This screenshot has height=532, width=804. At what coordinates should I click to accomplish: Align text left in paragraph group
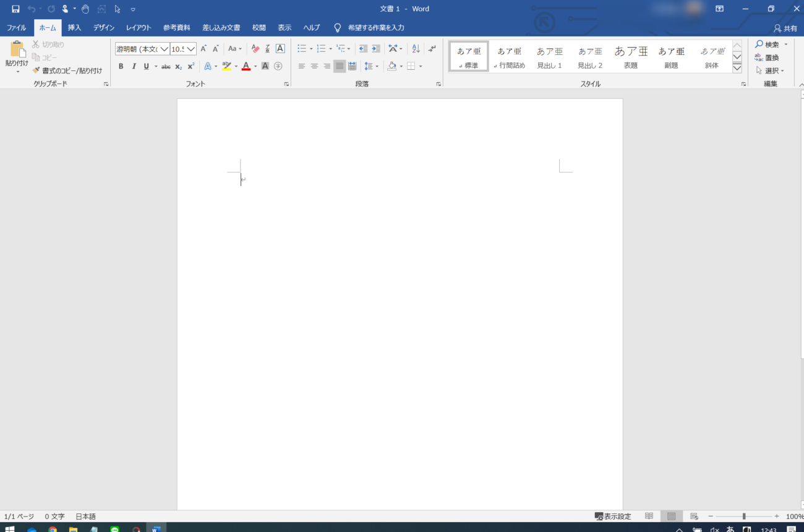pyautogui.click(x=302, y=66)
